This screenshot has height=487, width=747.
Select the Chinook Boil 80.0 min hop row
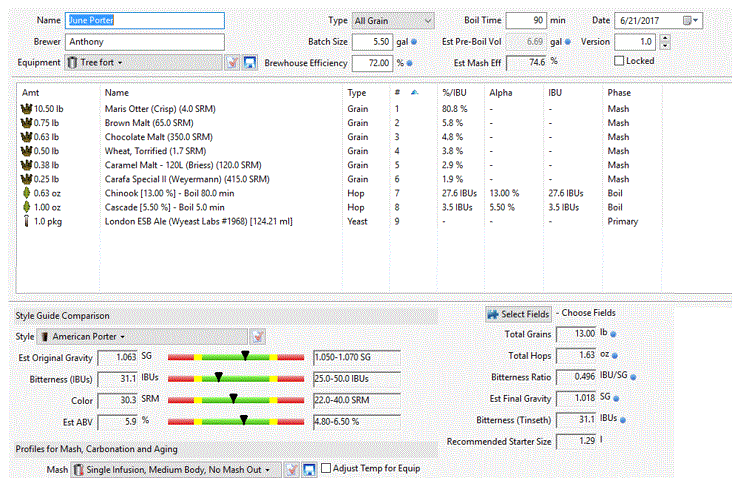click(339, 193)
